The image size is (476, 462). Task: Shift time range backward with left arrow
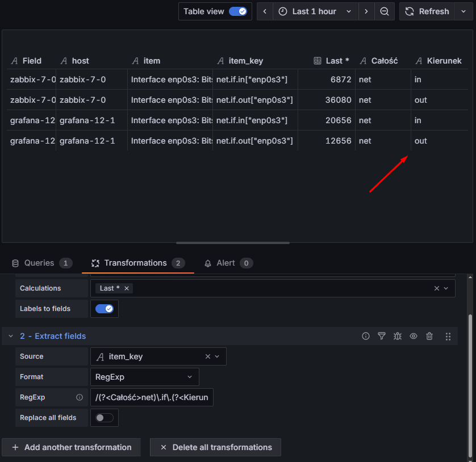tap(265, 11)
